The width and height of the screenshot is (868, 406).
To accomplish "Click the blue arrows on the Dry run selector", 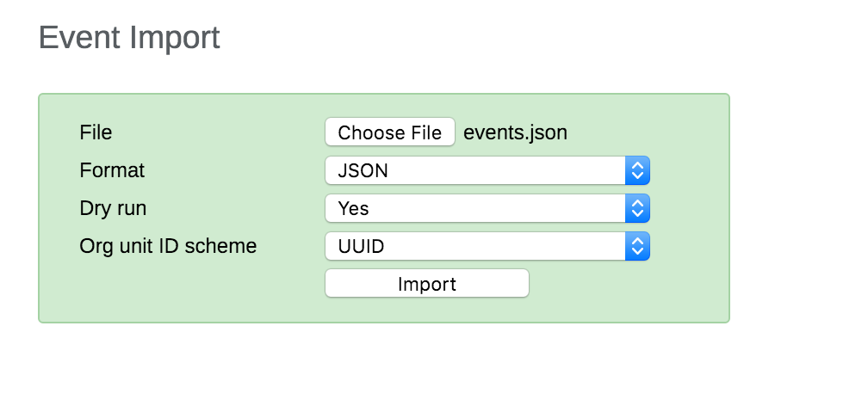I will pyautogui.click(x=637, y=208).
